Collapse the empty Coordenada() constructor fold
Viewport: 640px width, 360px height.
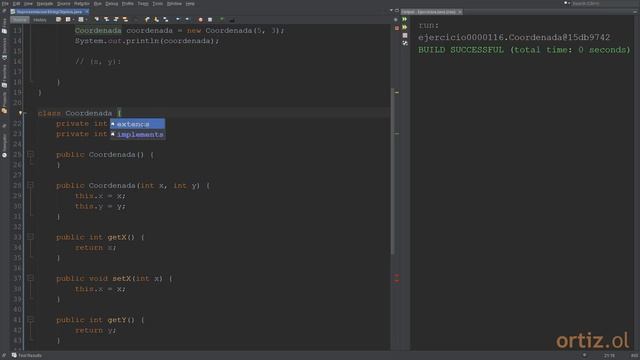[30, 154]
